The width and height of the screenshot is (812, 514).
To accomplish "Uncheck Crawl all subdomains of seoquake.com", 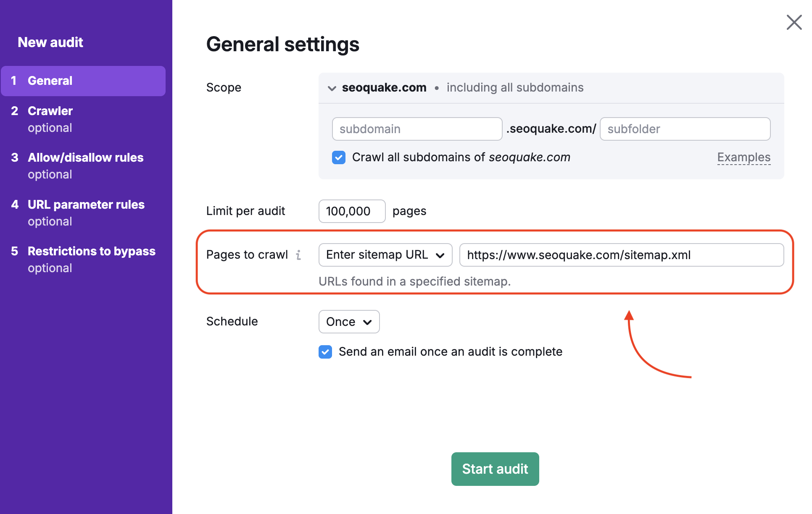I will coord(338,157).
